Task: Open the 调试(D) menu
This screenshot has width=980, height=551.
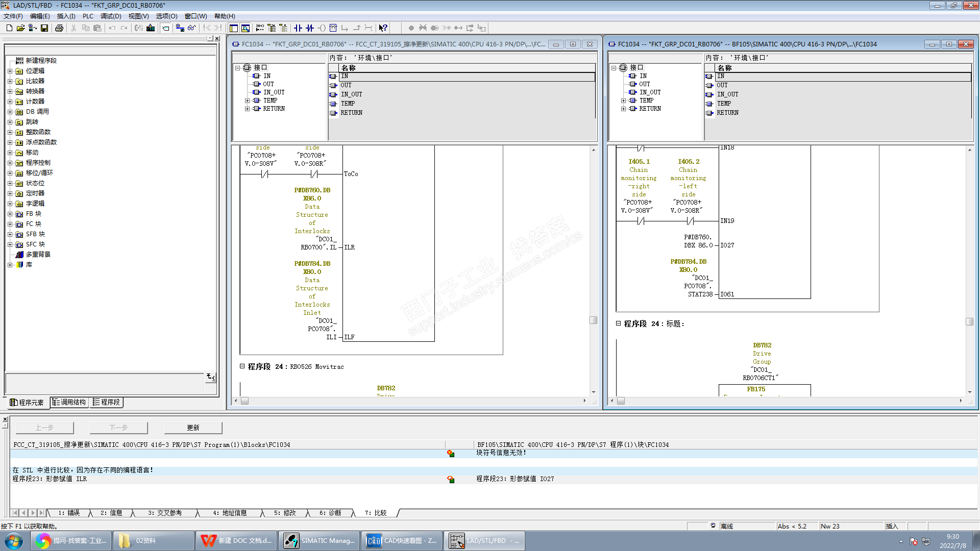Action: pos(110,16)
